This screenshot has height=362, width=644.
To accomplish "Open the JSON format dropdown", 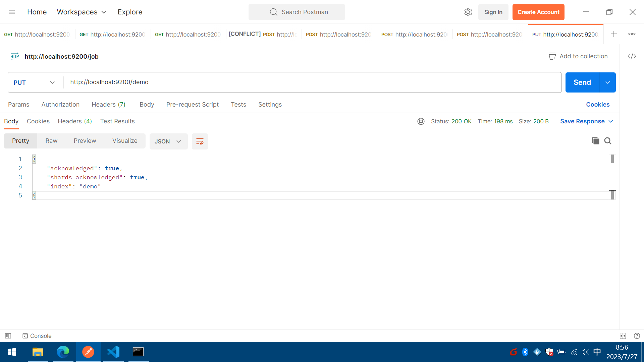I will (168, 141).
